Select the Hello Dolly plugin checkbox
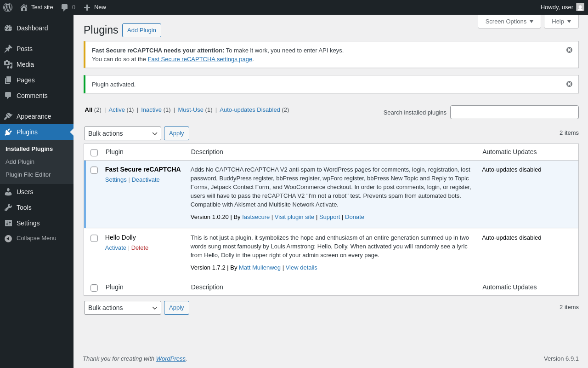This screenshot has height=368, width=588. (94, 238)
